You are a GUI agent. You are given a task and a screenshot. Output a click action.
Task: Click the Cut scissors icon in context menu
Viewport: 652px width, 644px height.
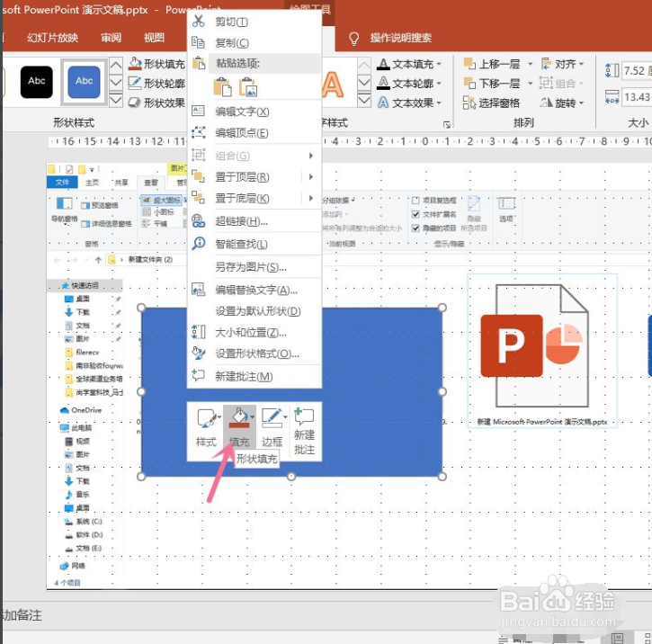pyautogui.click(x=199, y=22)
